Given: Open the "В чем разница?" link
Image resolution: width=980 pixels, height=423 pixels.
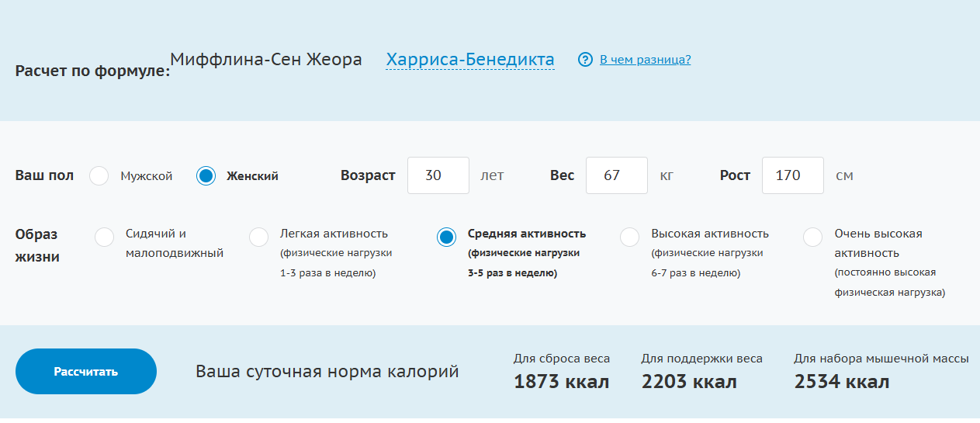Looking at the screenshot, I should coord(645,60).
